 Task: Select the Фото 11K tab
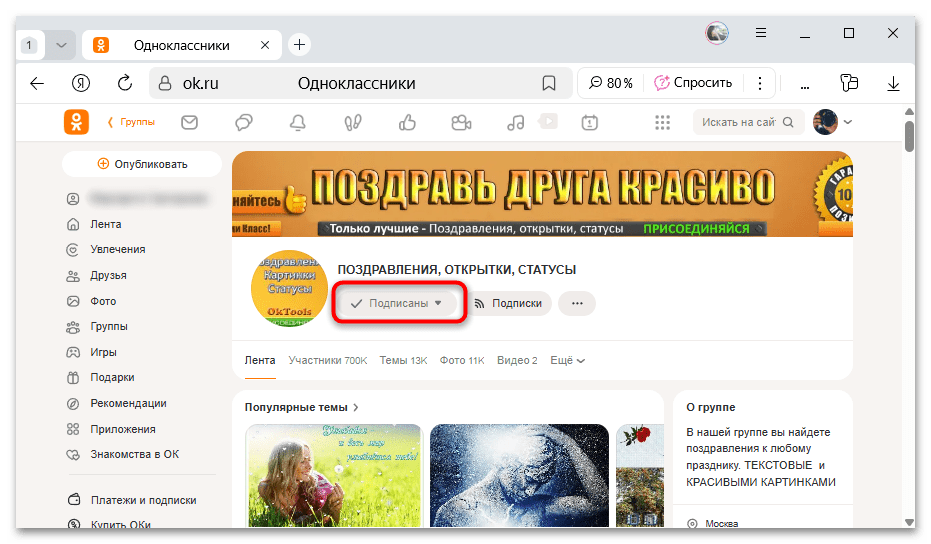pos(462,360)
